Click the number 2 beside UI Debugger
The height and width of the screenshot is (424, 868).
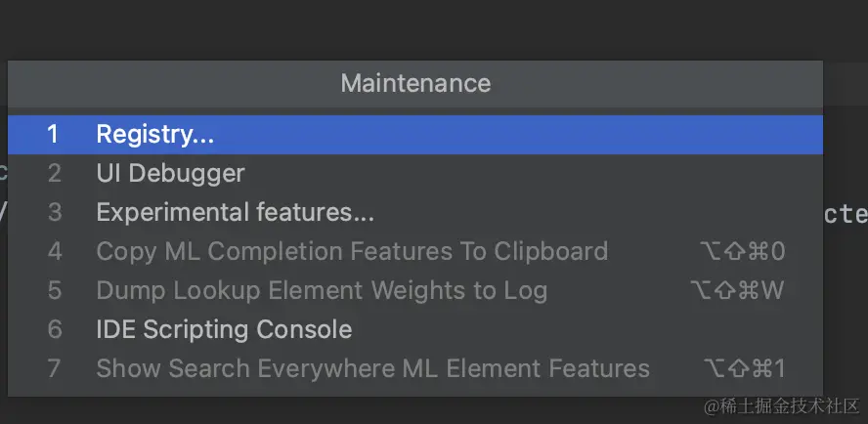(x=54, y=174)
